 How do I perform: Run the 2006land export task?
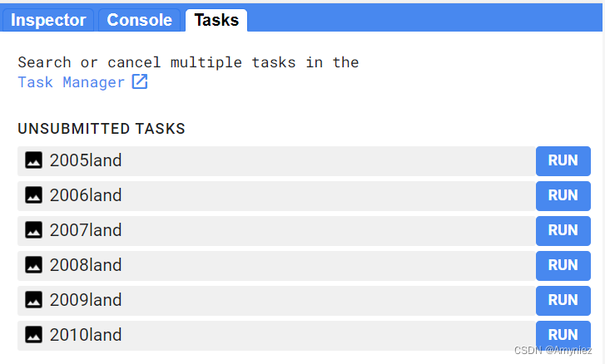coord(563,195)
